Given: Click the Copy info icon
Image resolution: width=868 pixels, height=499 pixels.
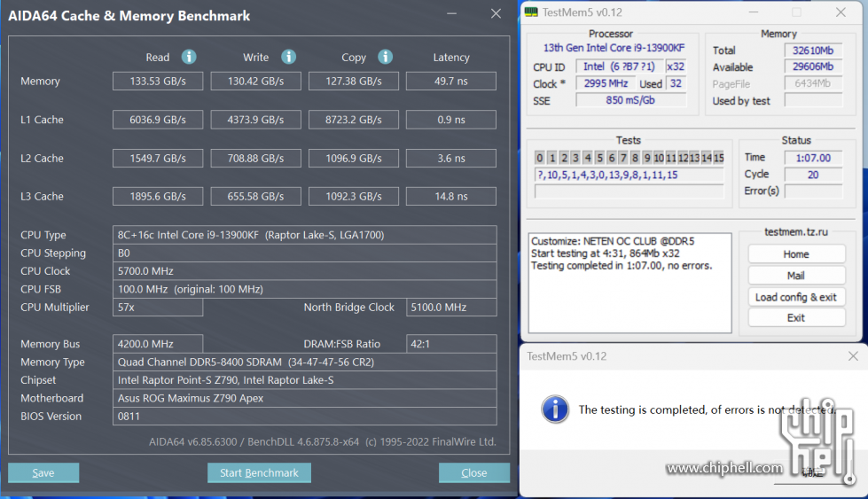Looking at the screenshot, I should (386, 57).
